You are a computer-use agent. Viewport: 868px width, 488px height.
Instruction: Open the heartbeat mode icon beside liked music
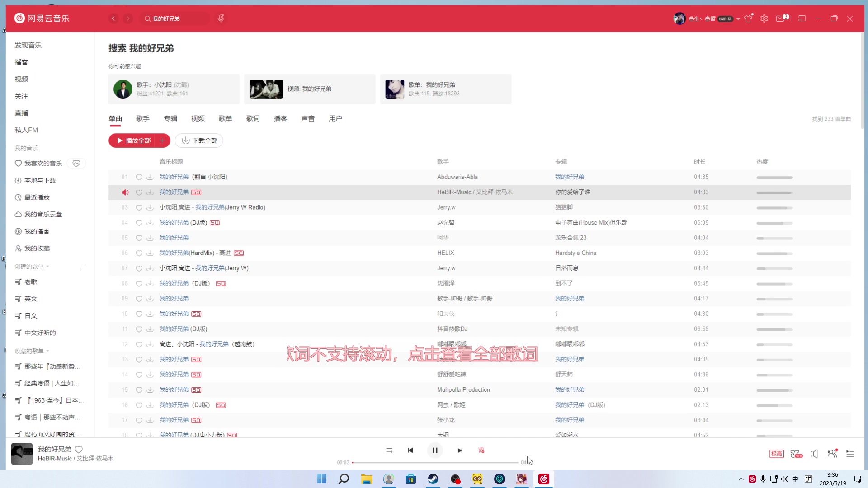click(x=76, y=164)
